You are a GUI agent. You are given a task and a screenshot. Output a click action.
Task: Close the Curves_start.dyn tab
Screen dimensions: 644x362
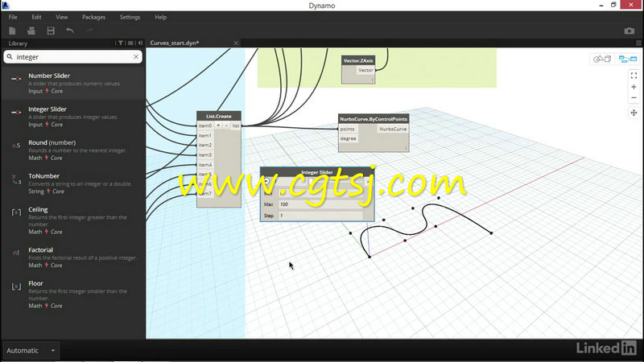[x=236, y=43]
